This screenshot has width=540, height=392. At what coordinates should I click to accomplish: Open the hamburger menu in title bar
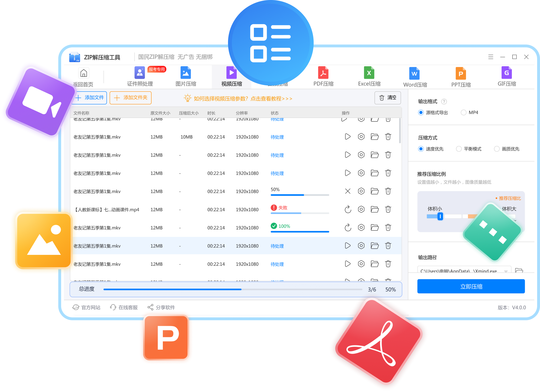[491, 57]
